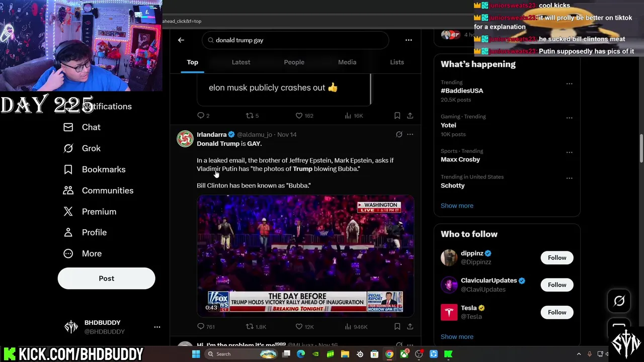The height and width of the screenshot is (362, 644).
Task: Show more under Who to follow
Action: pyautogui.click(x=457, y=337)
